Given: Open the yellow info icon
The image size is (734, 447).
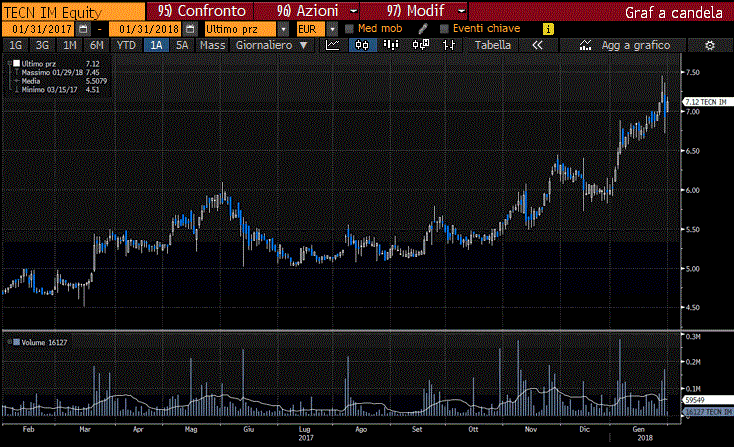Looking at the screenshot, I should point(547,29).
